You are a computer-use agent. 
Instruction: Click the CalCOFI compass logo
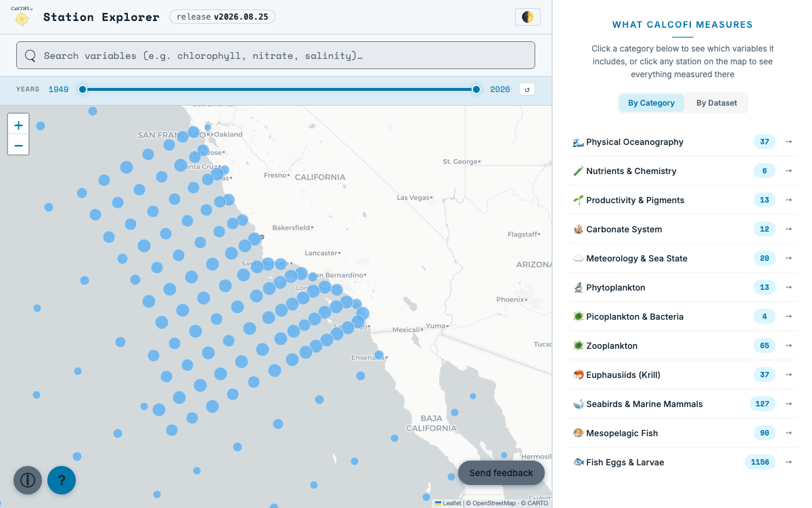(x=22, y=17)
